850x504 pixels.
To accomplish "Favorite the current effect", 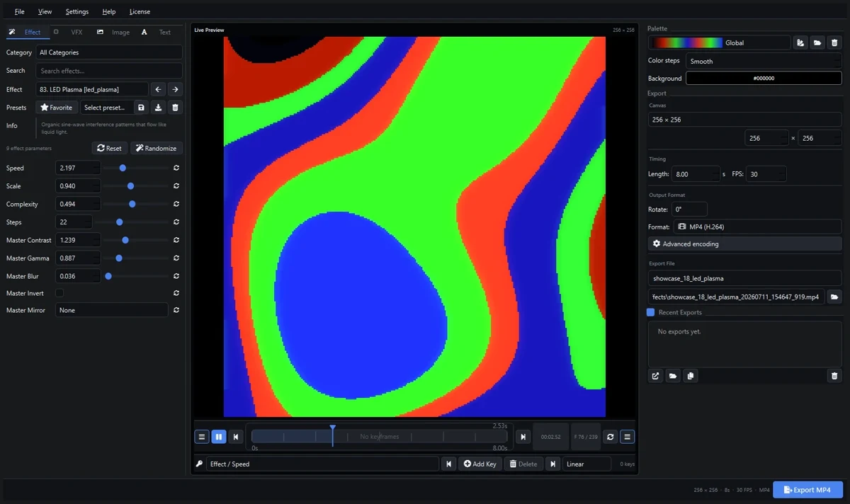I will [57, 108].
